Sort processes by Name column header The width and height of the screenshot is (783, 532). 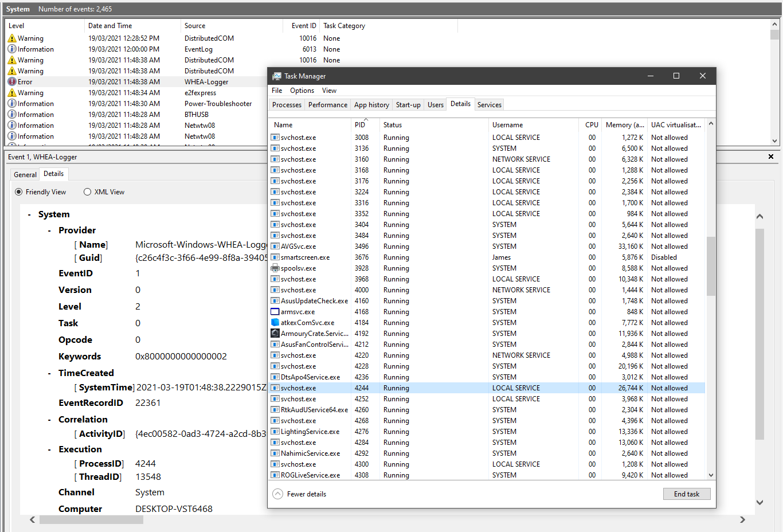point(310,125)
